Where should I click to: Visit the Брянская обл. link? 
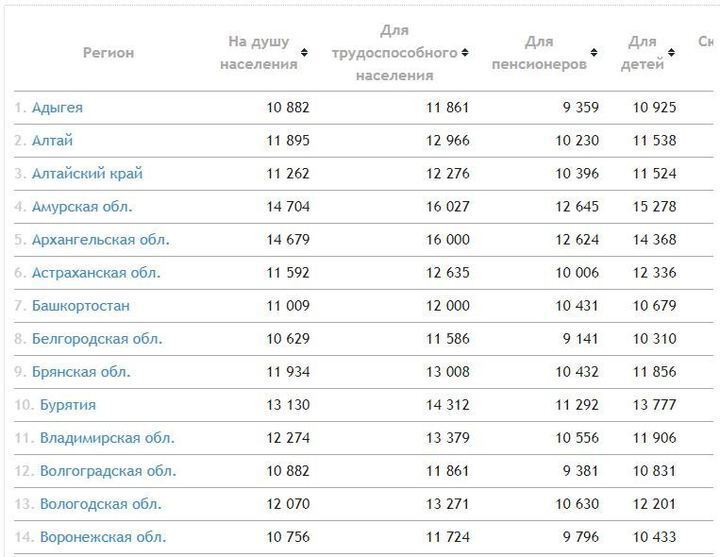click(x=81, y=371)
